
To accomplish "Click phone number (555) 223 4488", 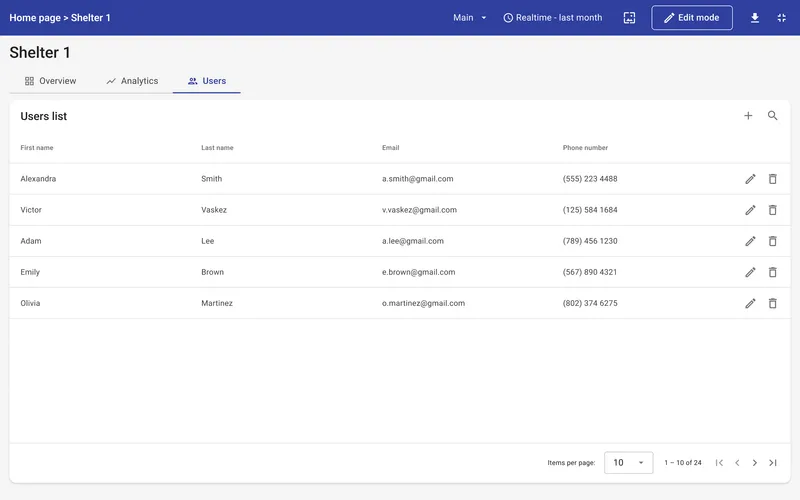I will [590, 179].
